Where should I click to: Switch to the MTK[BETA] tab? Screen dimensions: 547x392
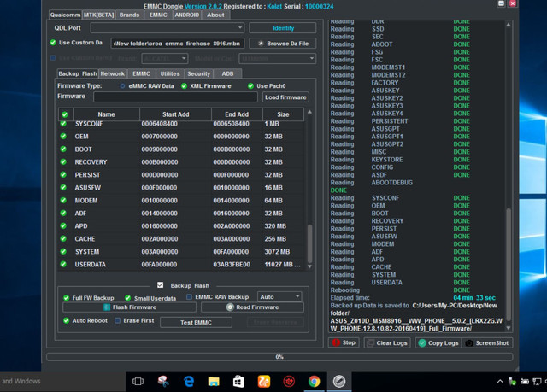99,15
